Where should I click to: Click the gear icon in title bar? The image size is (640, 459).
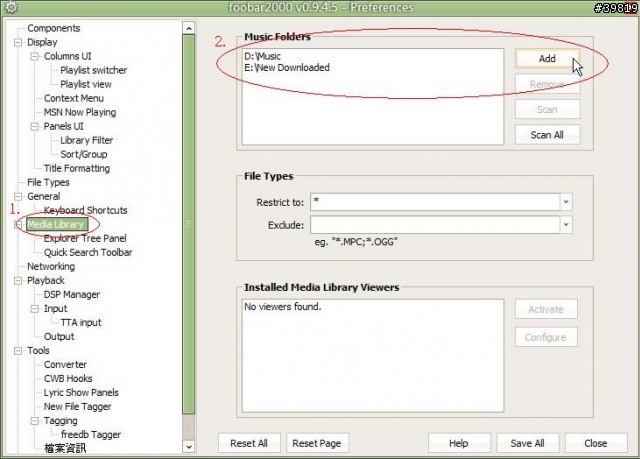(11, 7)
